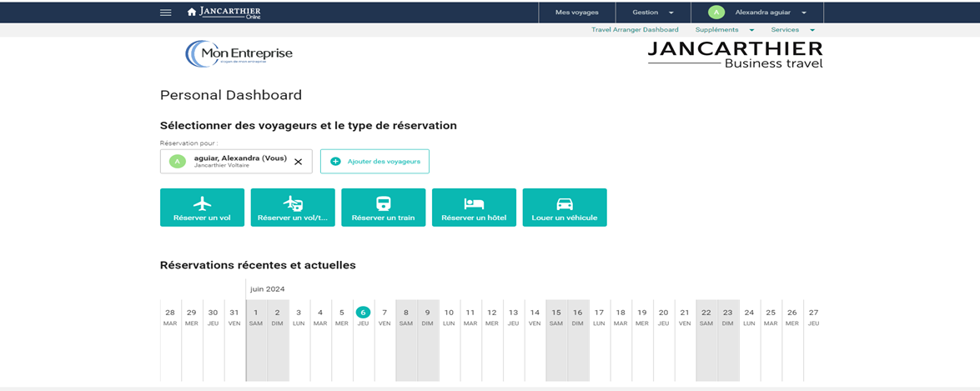Click the hotel bed icon tile
The image size is (980, 391).
[474, 203]
